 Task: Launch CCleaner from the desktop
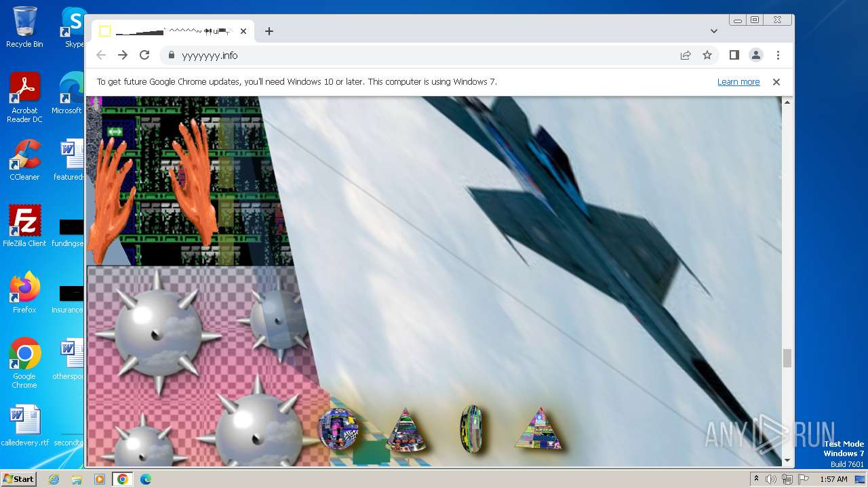(24, 160)
